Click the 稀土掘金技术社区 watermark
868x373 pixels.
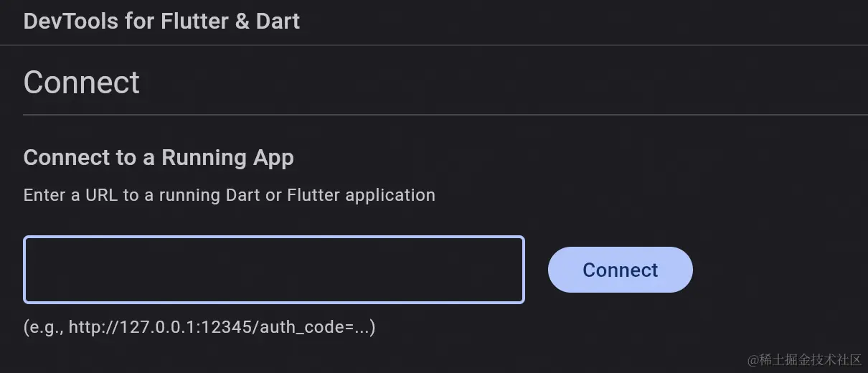pyautogui.click(x=804, y=358)
